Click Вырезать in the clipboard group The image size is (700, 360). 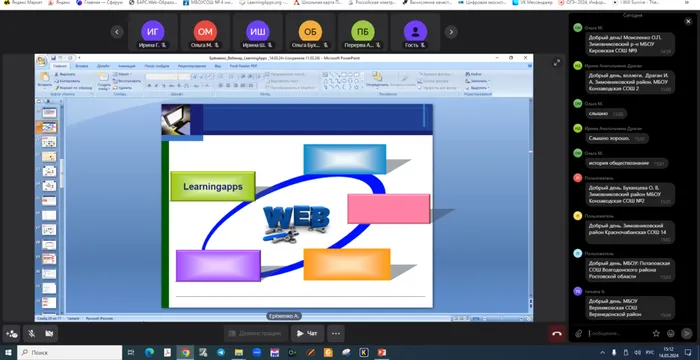(65, 74)
